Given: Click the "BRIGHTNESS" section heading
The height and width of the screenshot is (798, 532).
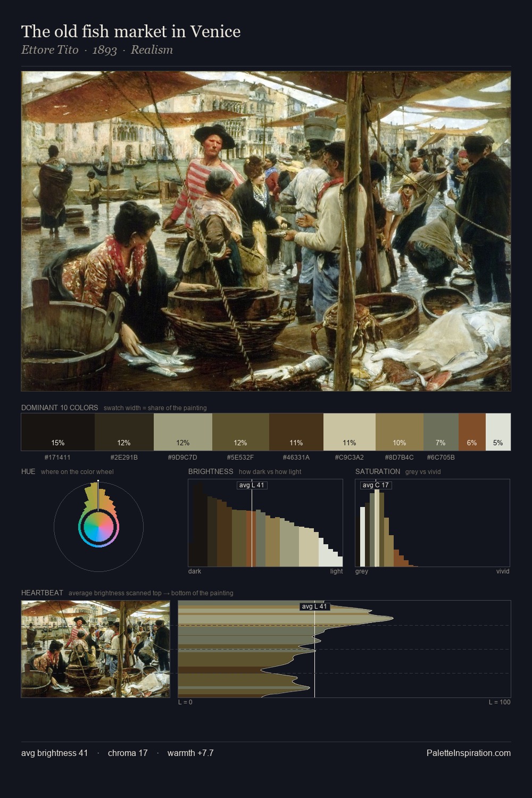Looking at the screenshot, I should 211,471.
